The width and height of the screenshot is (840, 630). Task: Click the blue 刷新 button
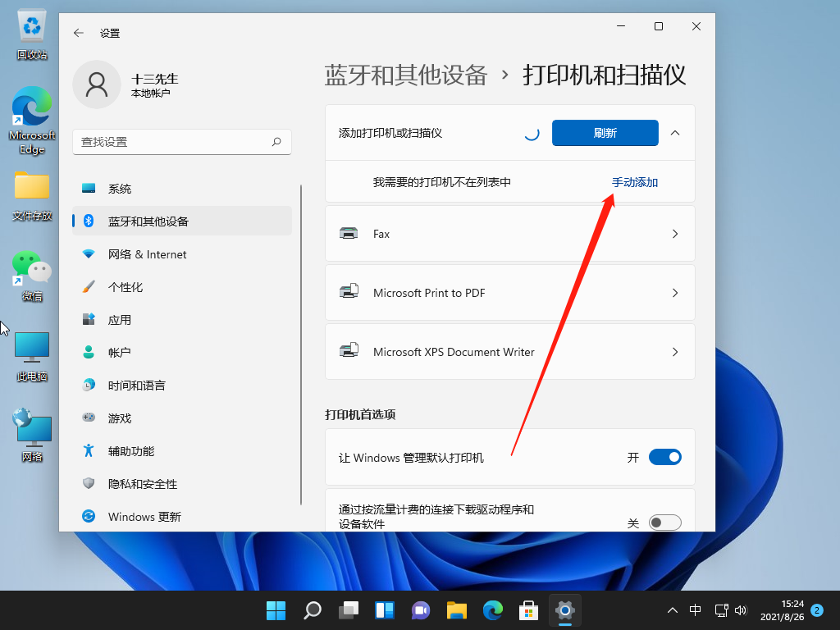click(x=605, y=133)
